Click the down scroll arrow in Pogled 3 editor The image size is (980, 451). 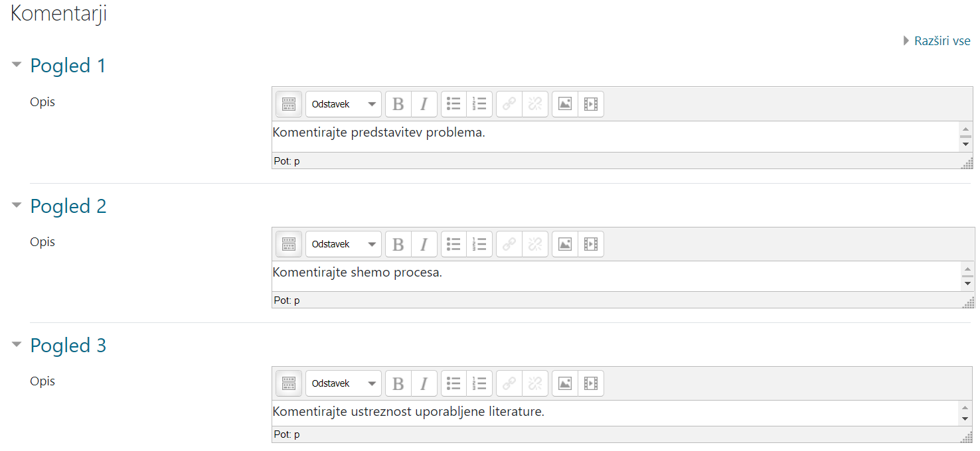966,418
